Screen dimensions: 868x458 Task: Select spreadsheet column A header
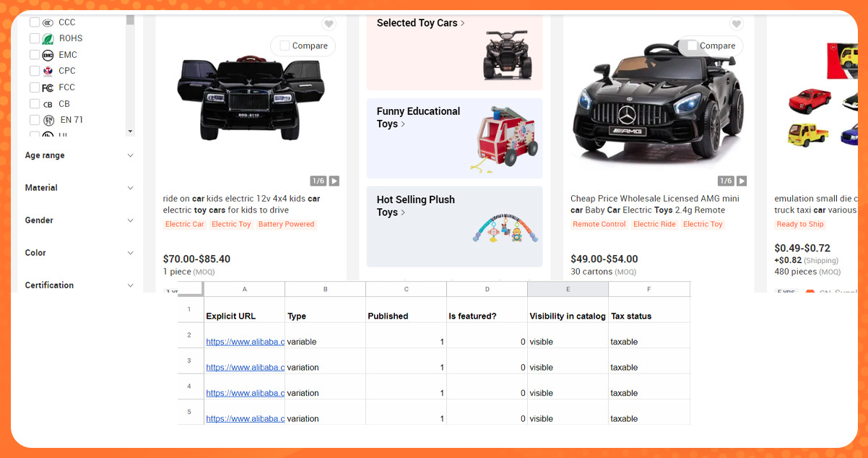click(245, 289)
